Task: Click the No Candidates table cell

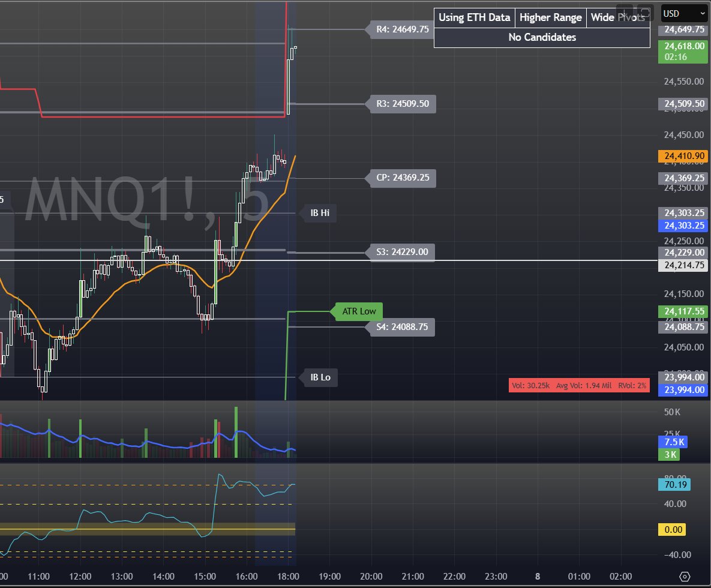Action: [x=542, y=38]
